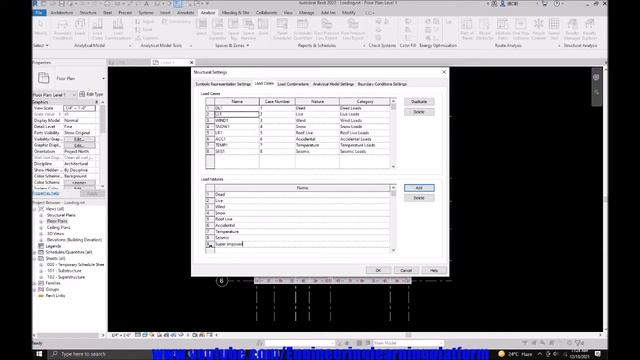Open the Structure ribbon tab
This screenshot has width=640, height=360.
click(88, 13)
